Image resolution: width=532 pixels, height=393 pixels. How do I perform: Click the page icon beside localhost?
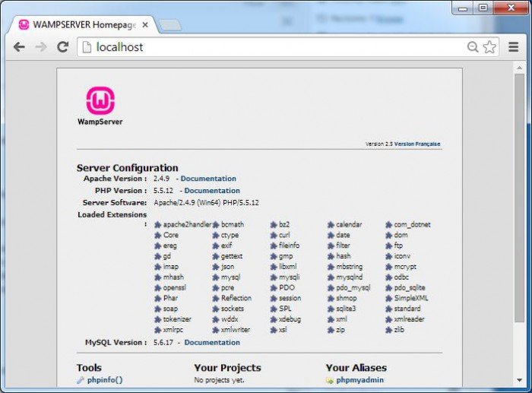coord(87,47)
